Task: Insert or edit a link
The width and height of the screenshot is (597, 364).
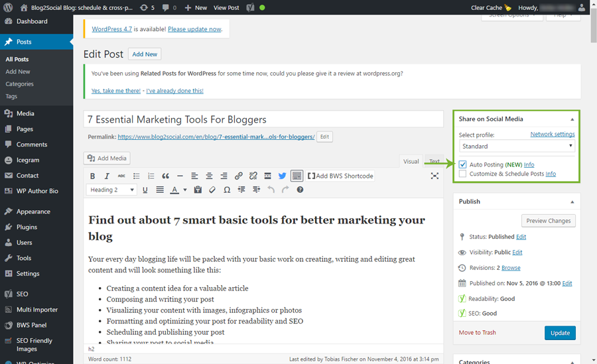Action: 238,176
